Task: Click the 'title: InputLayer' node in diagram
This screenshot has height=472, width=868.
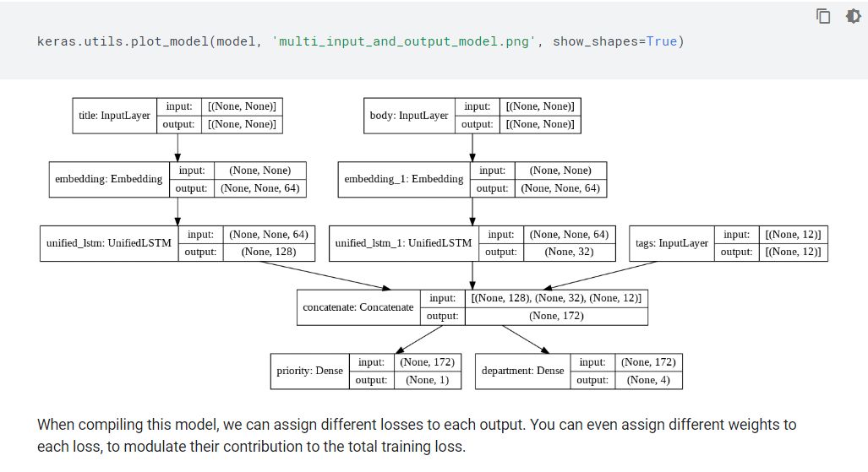Action: coord(115,116)
